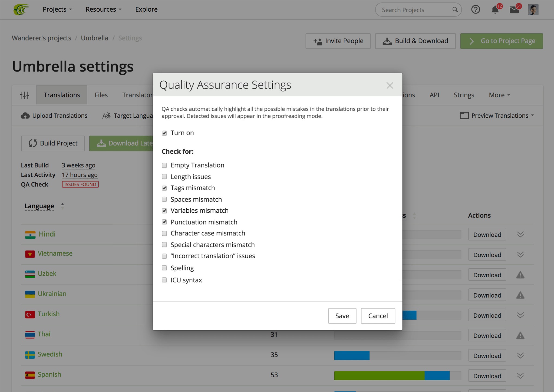
Task: Click the warning triangle for Uzbek
Action: click(520, 275)
